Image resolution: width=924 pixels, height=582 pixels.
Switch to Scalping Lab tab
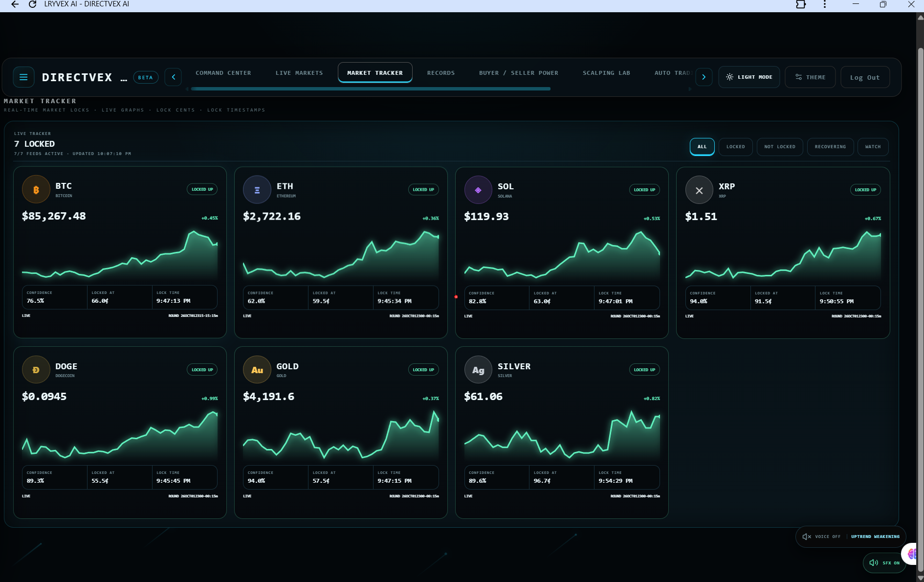click(606, 73)
